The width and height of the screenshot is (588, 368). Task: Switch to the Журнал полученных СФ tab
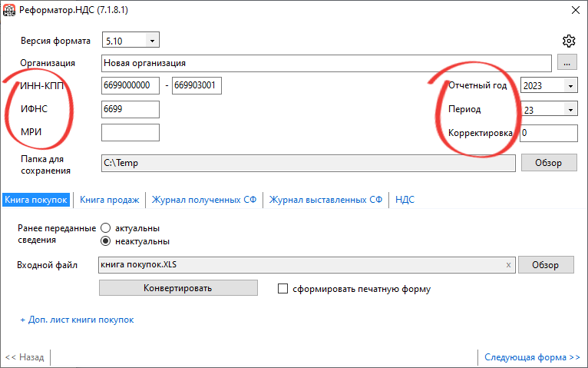pos(204,200)
